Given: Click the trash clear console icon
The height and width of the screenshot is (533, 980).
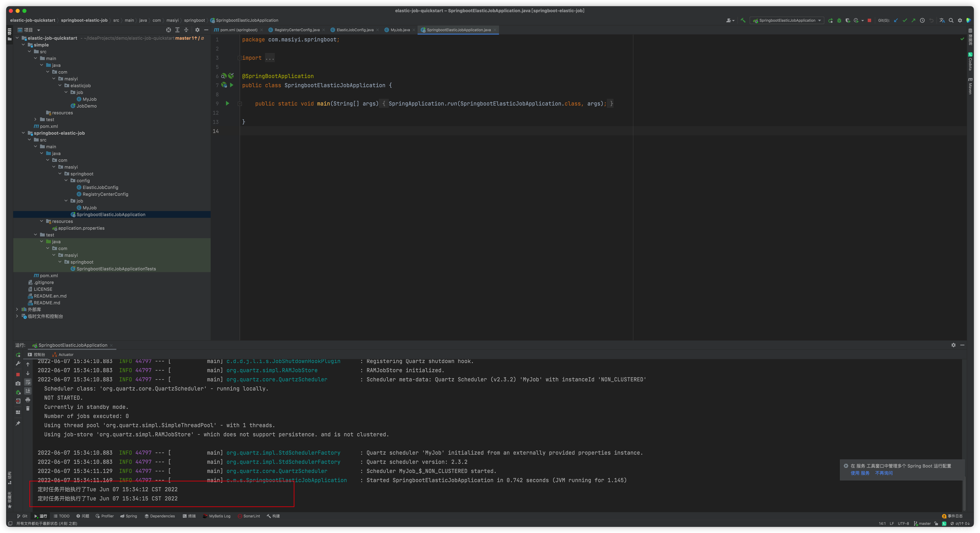Looking at the screenshot, I should point(28,409).
